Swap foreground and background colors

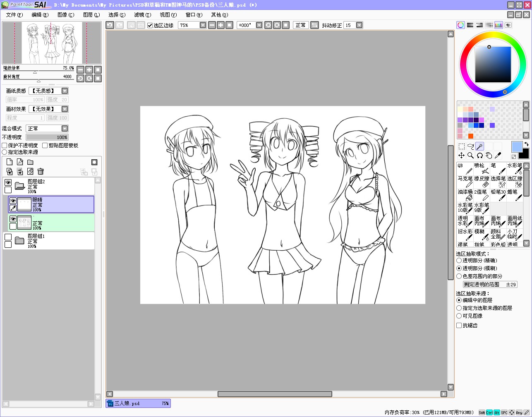(526, 144)
